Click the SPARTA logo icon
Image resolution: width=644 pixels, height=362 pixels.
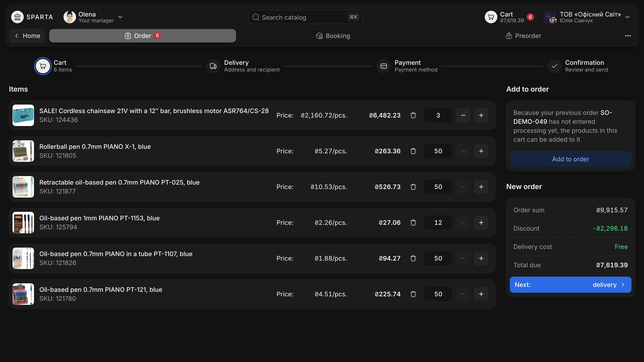17,17
